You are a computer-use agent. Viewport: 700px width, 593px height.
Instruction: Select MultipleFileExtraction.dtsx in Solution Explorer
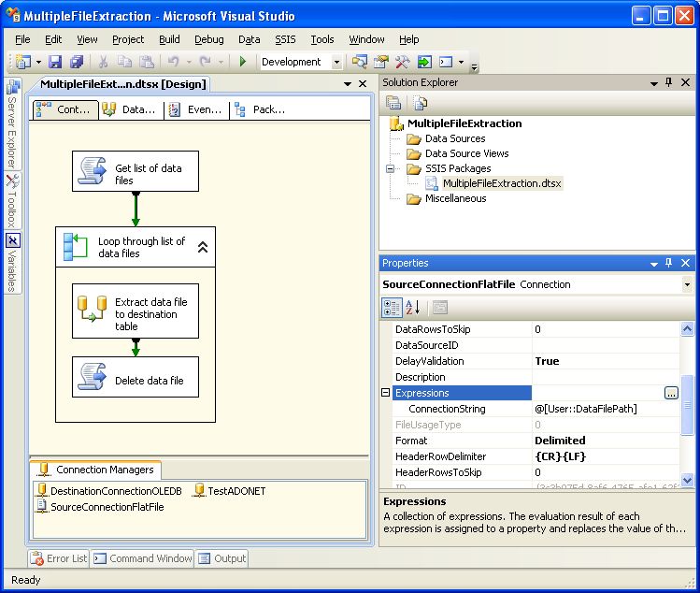click(502, 183)
